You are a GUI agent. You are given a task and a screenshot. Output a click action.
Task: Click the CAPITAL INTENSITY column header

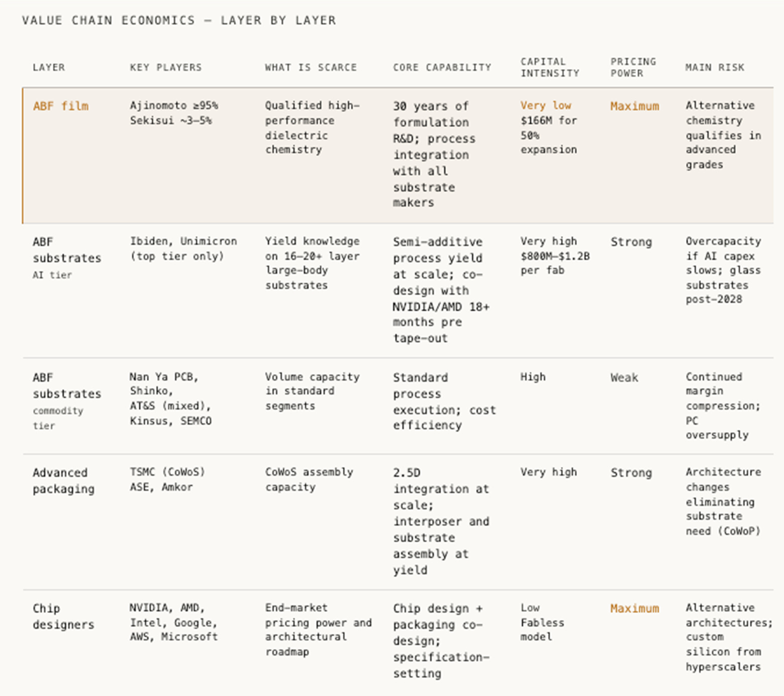pyautogui.click(x=550, y=67)
